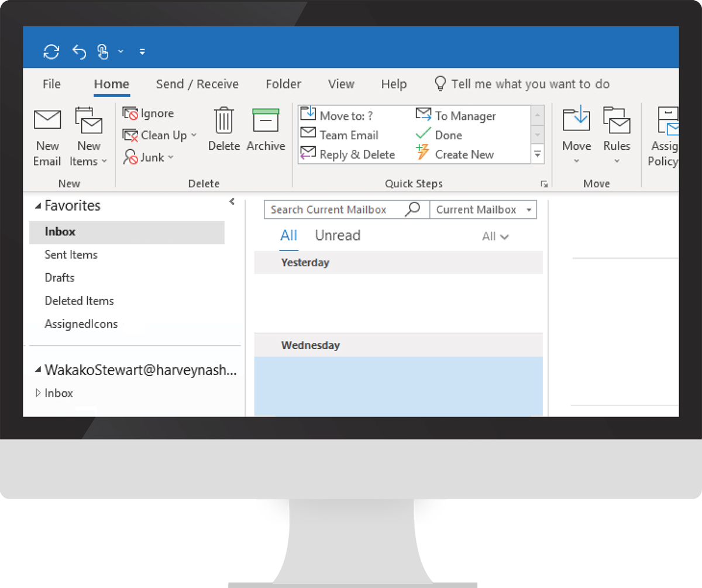Viewport: 702px width, 588px height.
Task: Filter messages by Unread
Action: tap(338, 236)
